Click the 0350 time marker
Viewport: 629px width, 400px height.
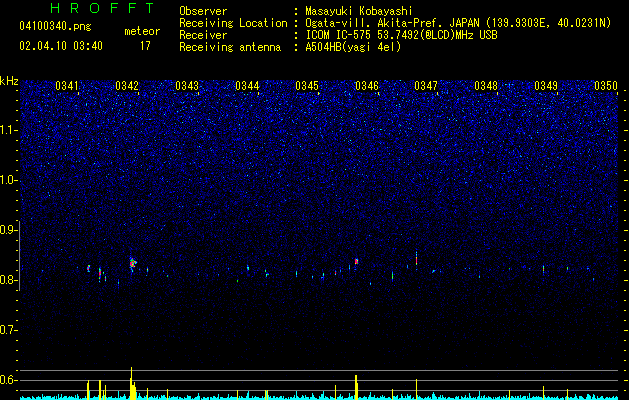coord(606,86)
